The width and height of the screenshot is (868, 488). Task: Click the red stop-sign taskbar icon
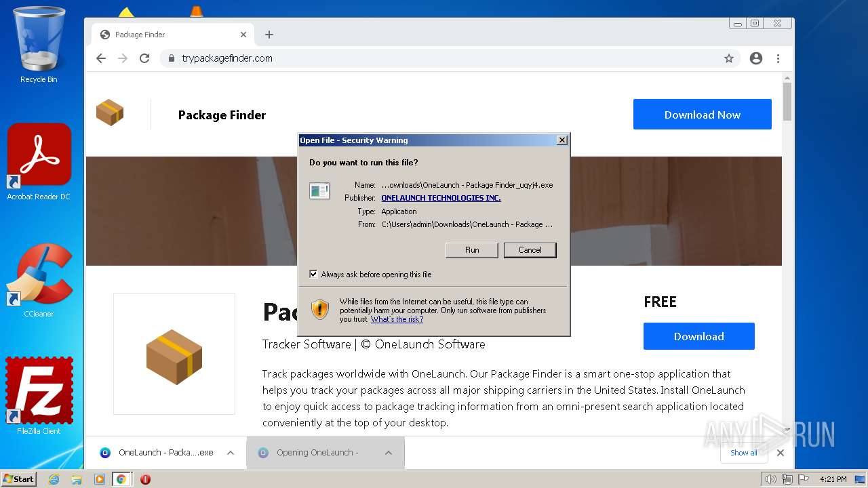click(x=145, y=479)
